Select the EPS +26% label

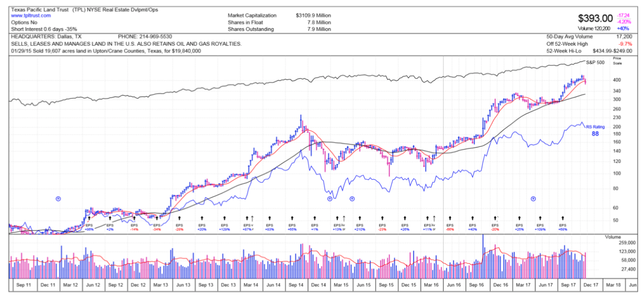click(405, 227)
